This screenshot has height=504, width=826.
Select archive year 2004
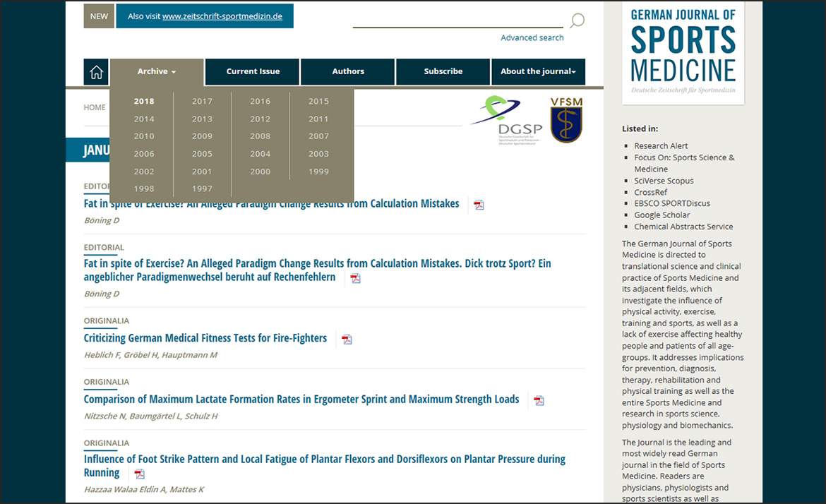261,154
